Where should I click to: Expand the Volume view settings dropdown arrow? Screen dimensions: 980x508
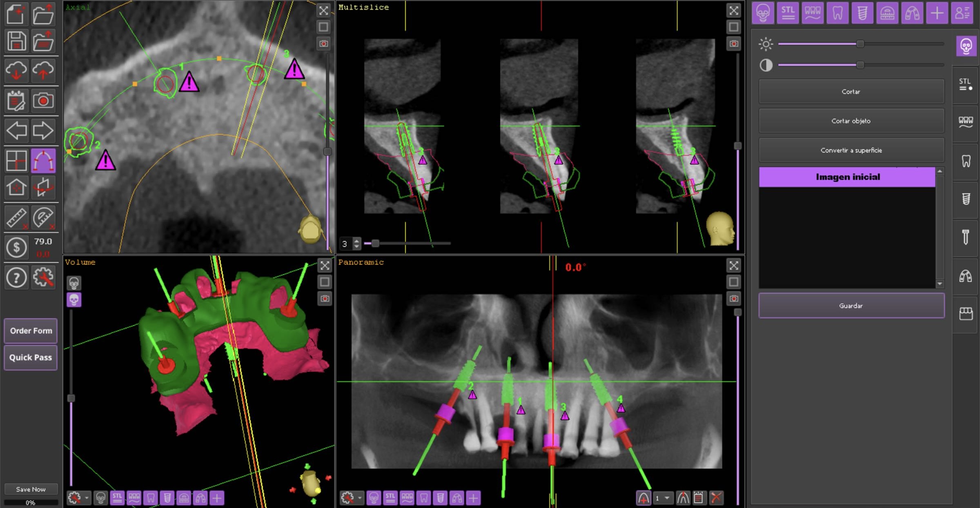coord(87,498)
